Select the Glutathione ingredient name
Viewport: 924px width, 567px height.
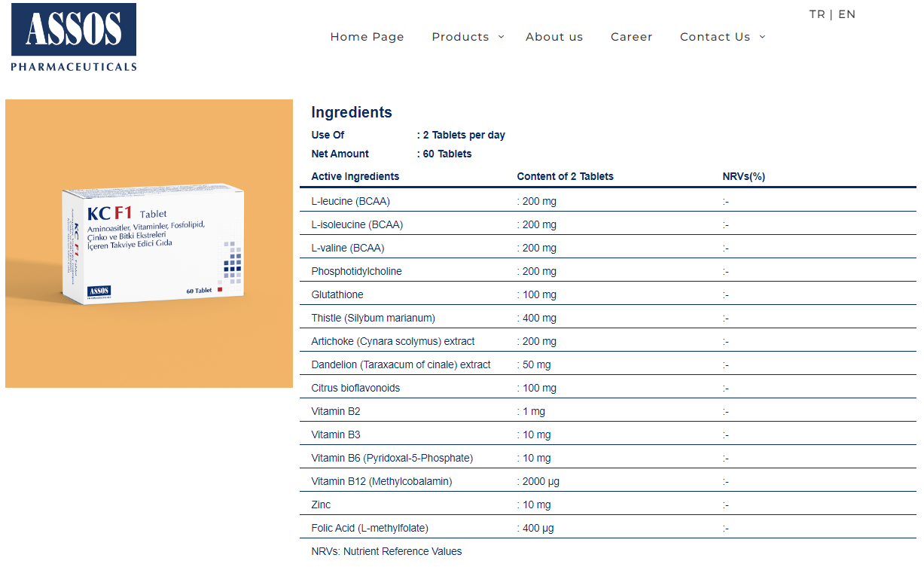point(337,295)
